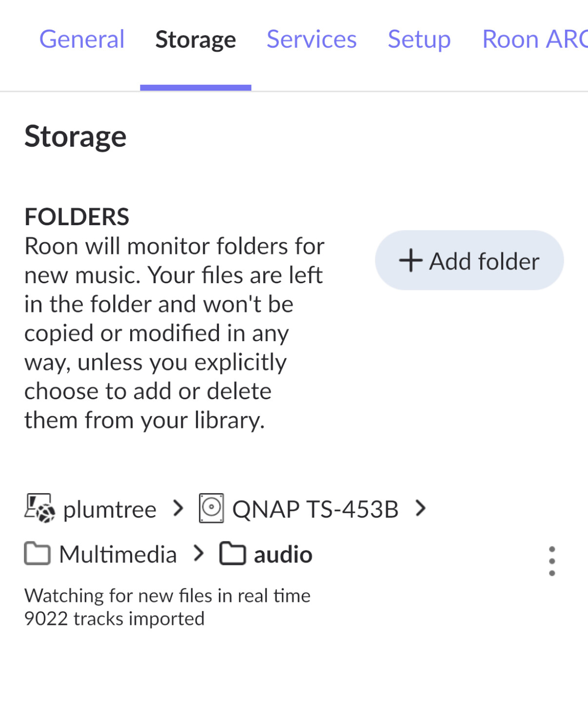Viewport: 588px width, 714px height.
Task: Select QNAP TS-453B in the path
Action: (315, 509)
